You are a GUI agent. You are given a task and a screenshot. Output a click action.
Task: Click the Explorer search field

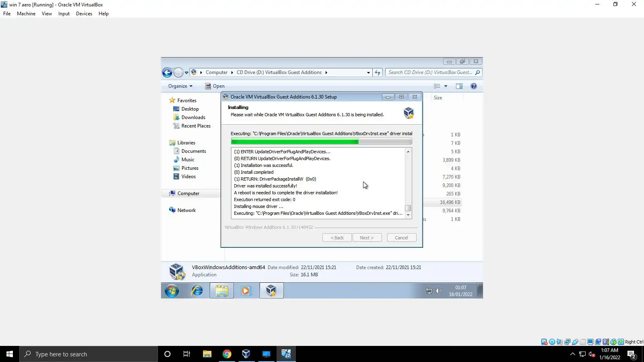433,72
